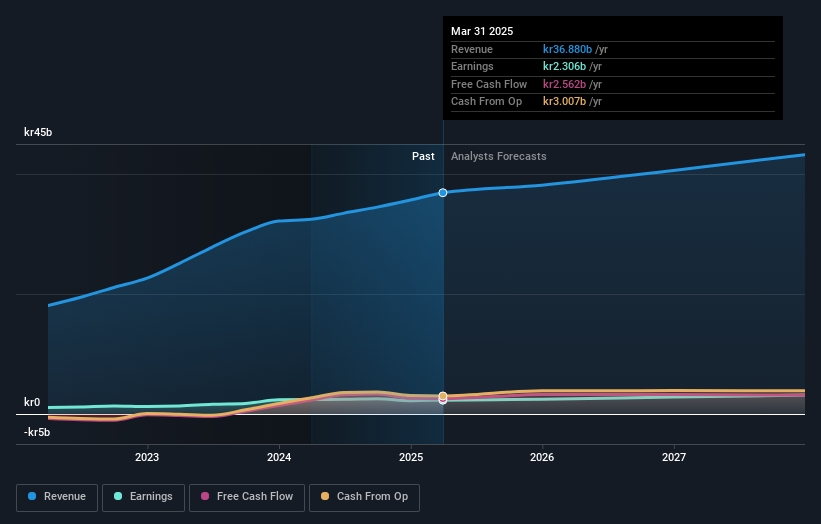Toggle the Earnings legend series
This screenshot has width=821, height=524.
[143, 497]
